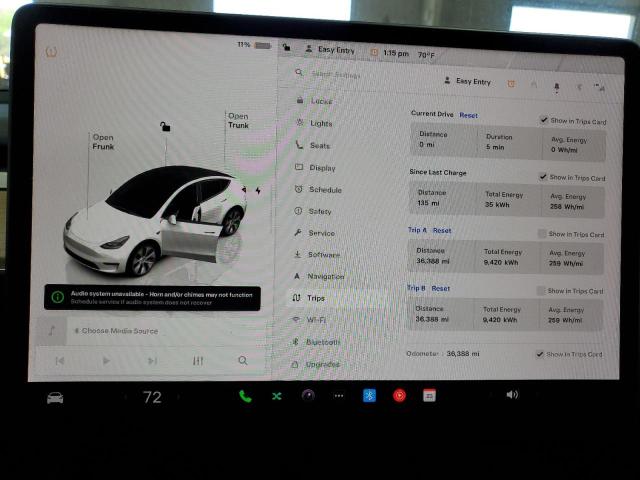This screenshot has height=480, width=640.
Task: Skip to the next track
Action: pyautogui.click(x=152, y=361)
